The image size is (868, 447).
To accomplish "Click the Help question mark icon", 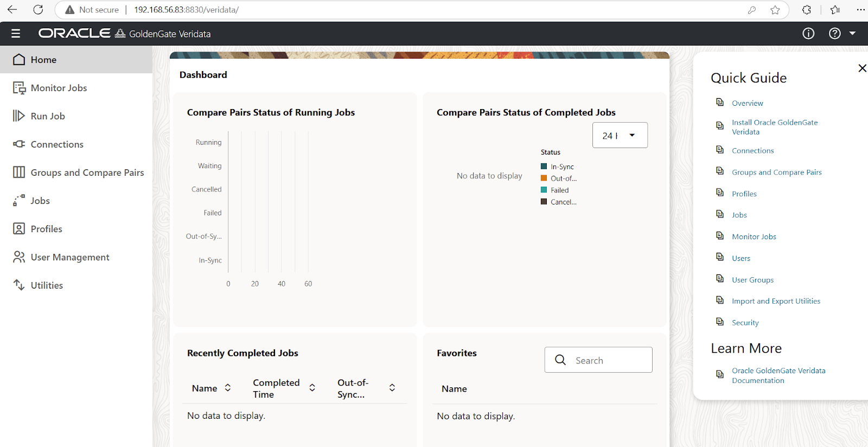I will point(835,34).
